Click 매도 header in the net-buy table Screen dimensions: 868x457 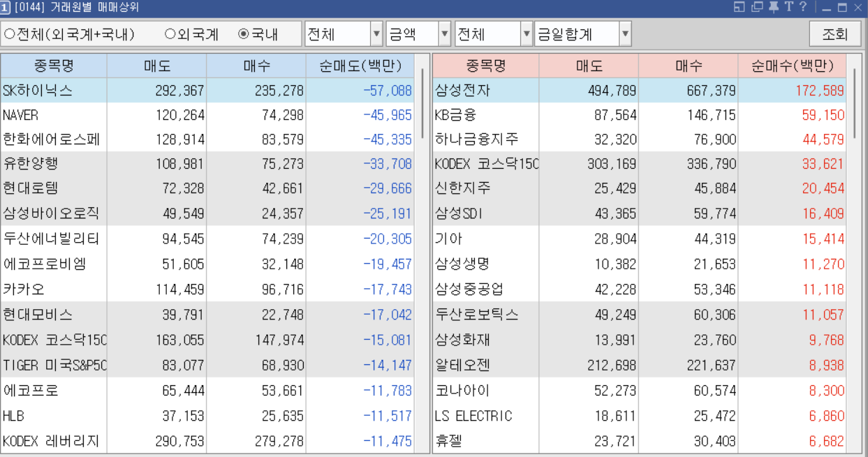click(x=589, y=66)
